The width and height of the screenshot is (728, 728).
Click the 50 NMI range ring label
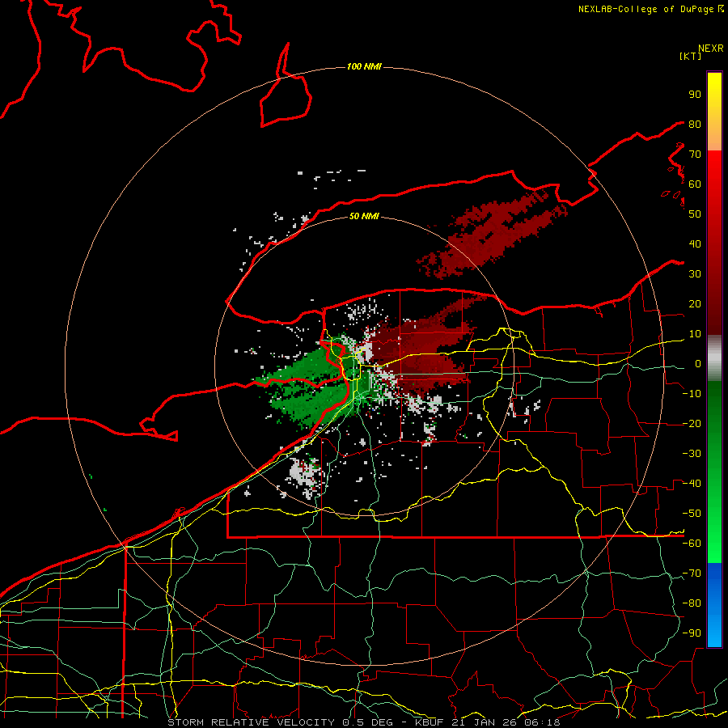click(364, 216)
